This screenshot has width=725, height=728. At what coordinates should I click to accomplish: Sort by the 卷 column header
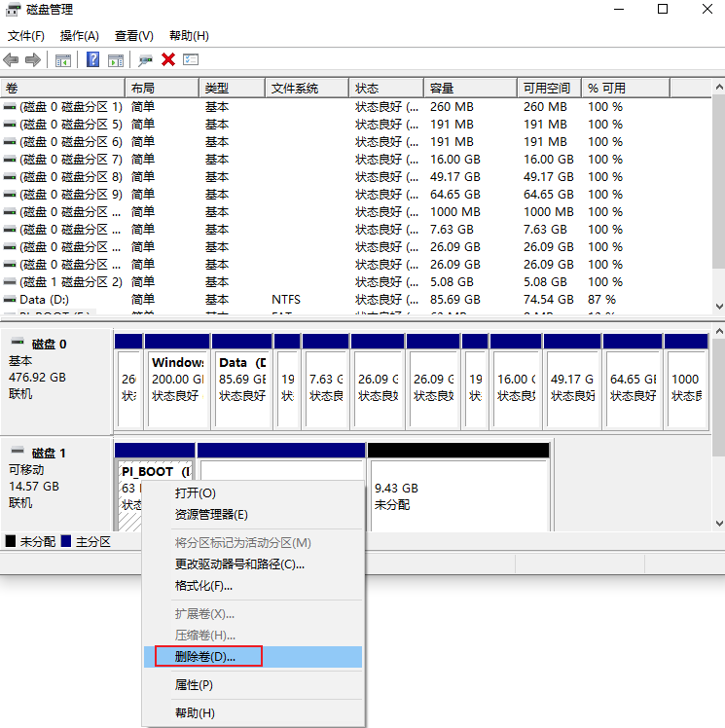tap(62, 89)
